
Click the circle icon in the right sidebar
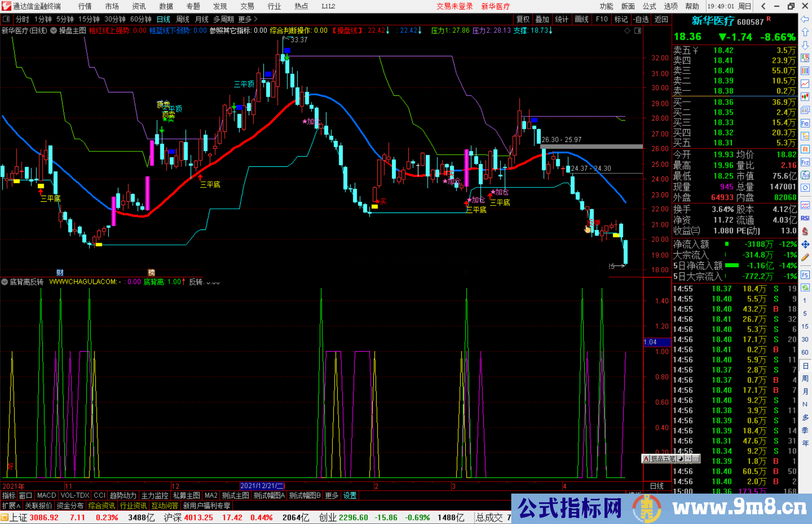tap(805, 188)
